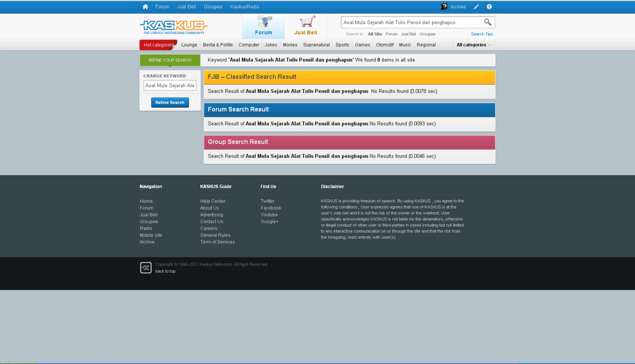The height and width of the screenshot is (364, 635).
Task: Set search scope to Jual Beli
Action: click(x=408, y=34)
